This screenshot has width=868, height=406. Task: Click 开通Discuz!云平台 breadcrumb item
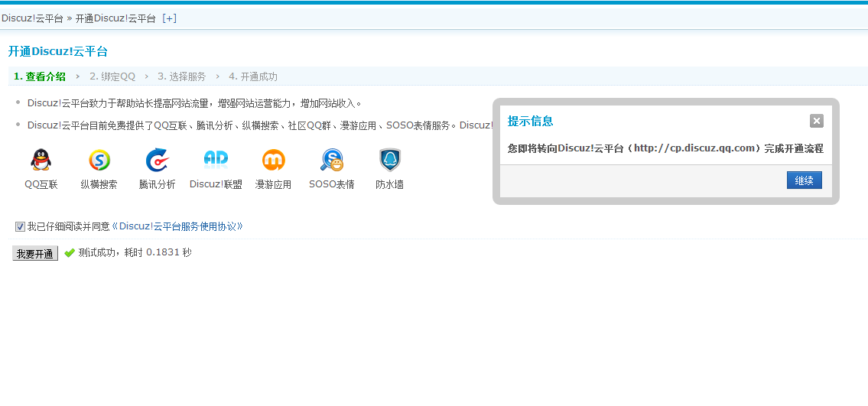(x=115, y=18)
